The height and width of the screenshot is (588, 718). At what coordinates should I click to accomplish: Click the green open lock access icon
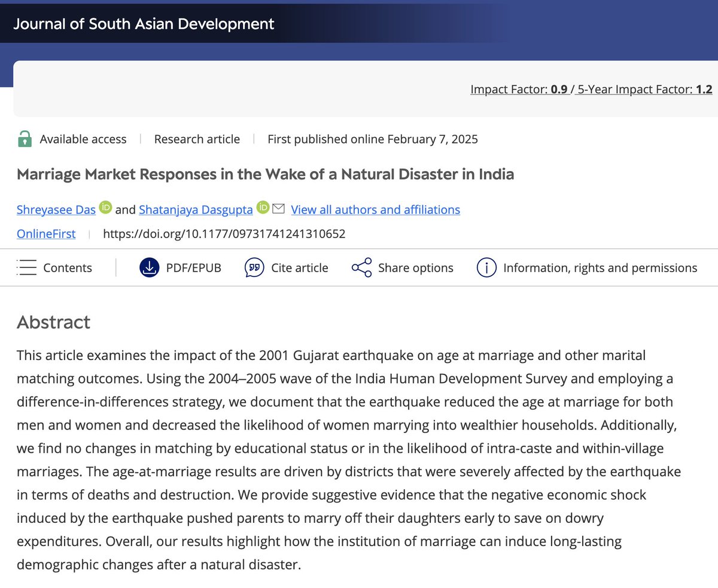pos(25,139)
